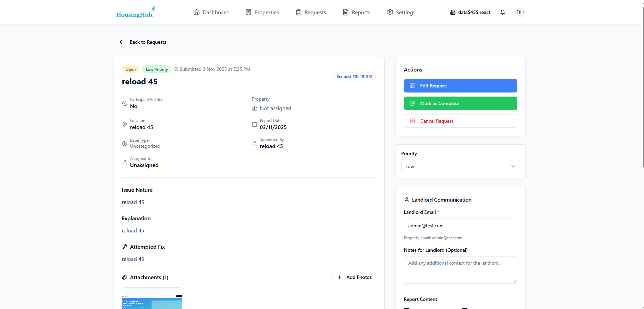Click the pencil icon on Edit Request
The image size is (644, 309).
click(412, 85)
